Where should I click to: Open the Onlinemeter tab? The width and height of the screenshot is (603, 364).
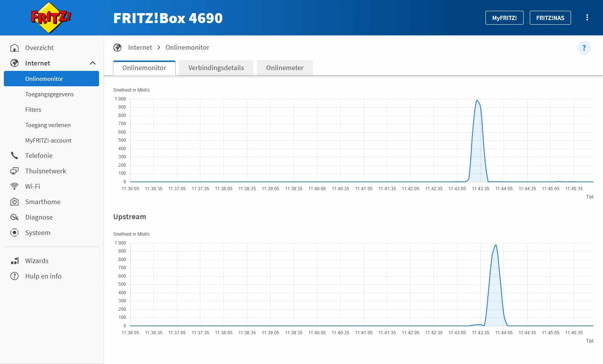(x=285, y=68)
